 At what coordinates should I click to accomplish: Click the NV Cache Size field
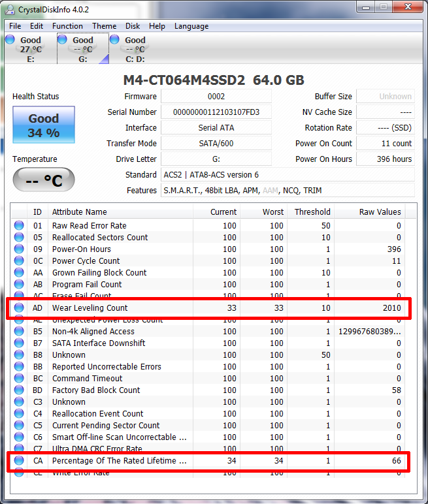click(x=386, y=112)
